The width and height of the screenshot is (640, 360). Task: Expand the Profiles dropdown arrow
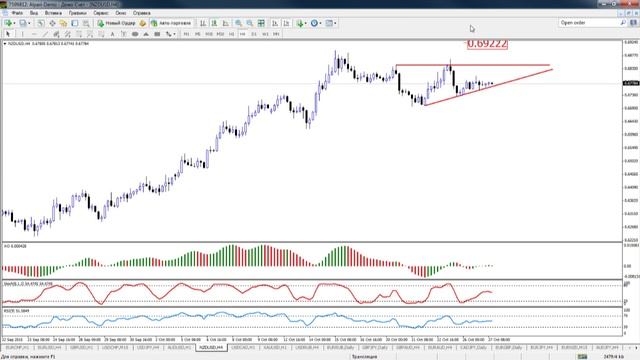tap(29, 23)
